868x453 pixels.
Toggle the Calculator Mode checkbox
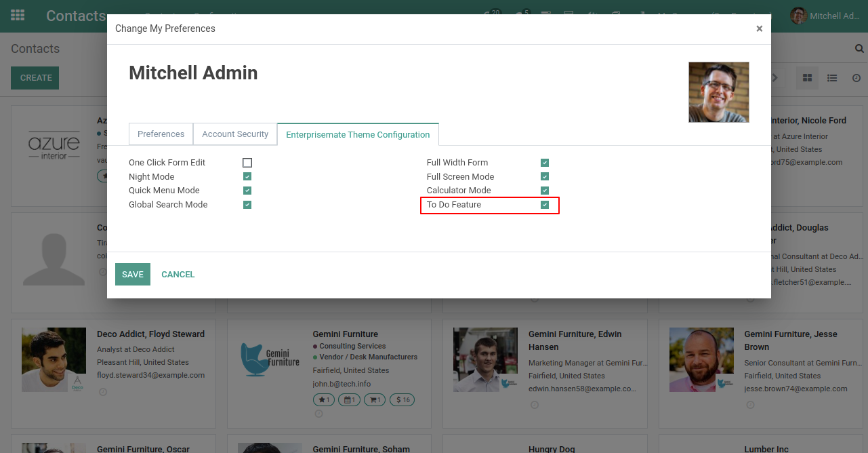click(545, 191)
